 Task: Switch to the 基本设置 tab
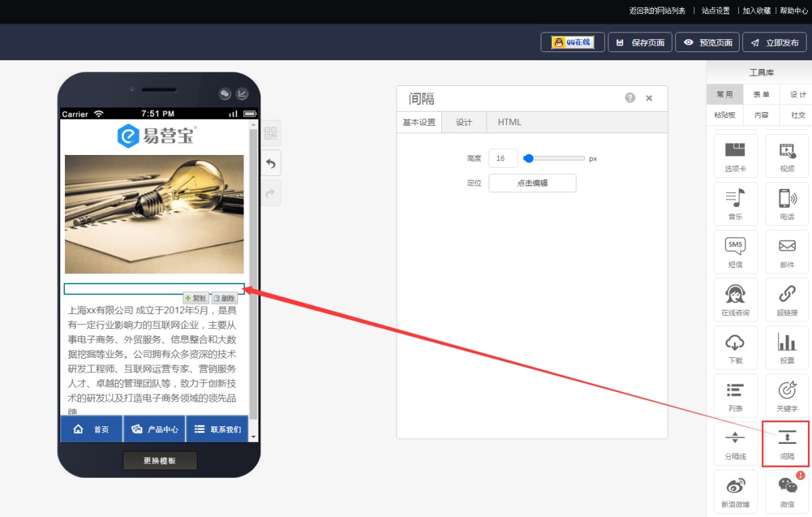419,122
